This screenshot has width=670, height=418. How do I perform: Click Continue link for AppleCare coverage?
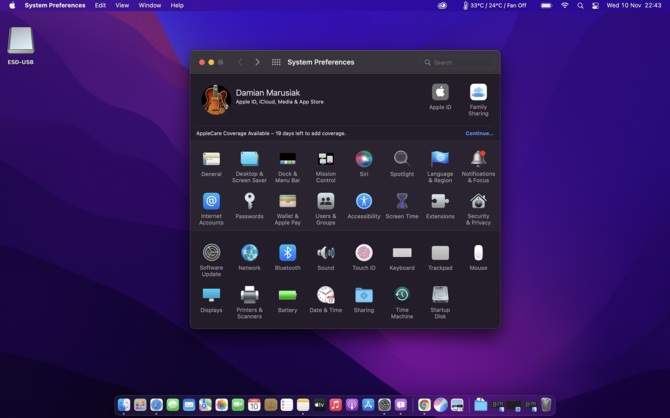click(479, 133)
